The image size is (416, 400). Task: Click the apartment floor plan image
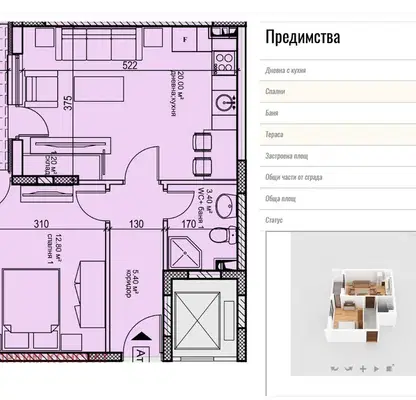pyautogui.click(x=123, y=192)
